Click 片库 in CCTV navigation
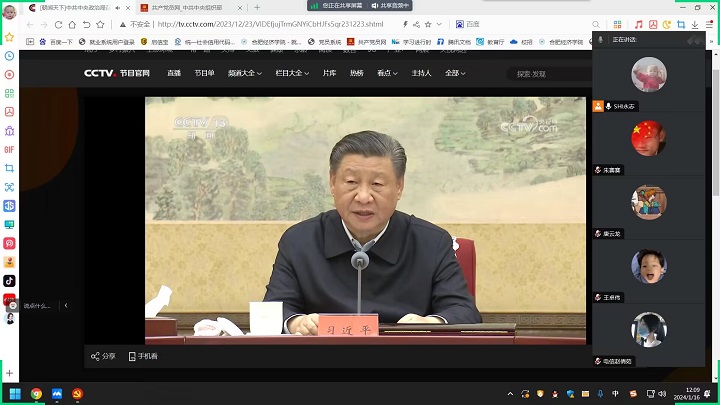Screen dimensions: 720x405 click(329, 73)
